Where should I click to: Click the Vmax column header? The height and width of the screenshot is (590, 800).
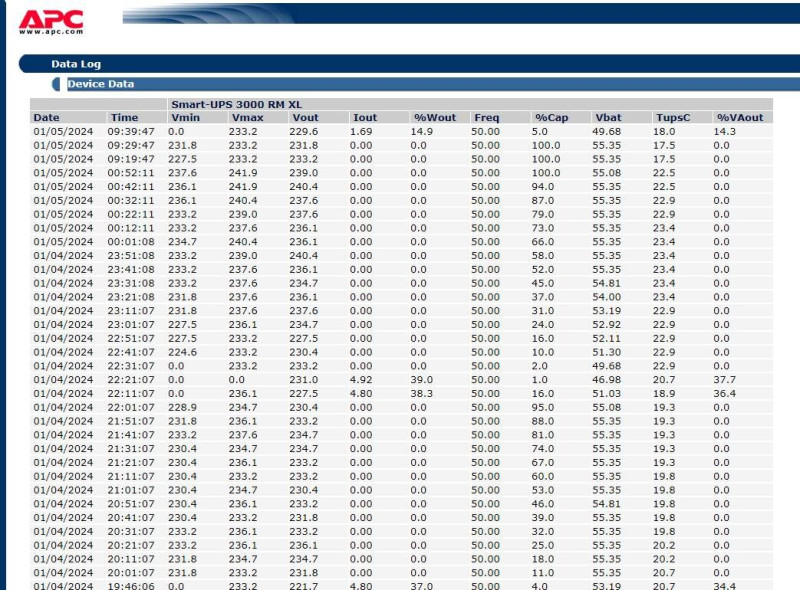click(247, 117)
